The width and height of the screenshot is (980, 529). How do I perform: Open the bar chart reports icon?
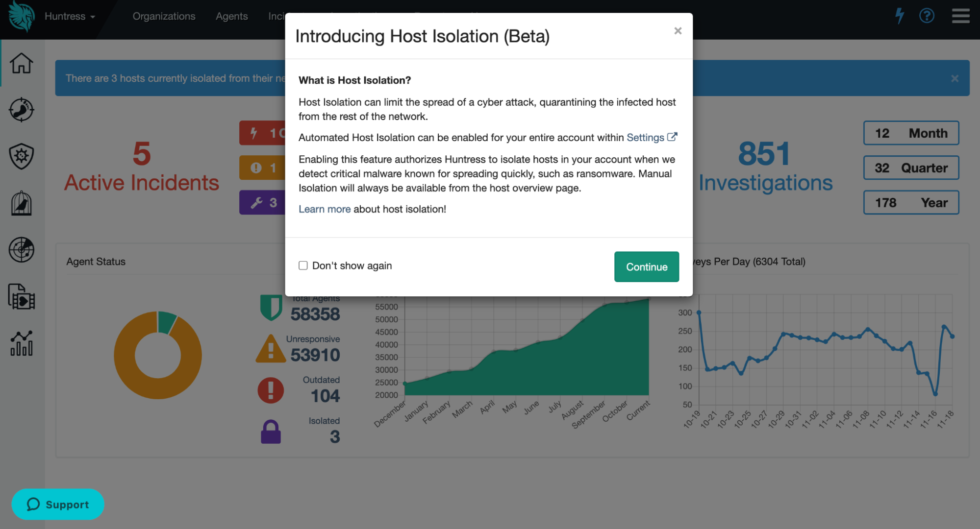click(x=22, y=343)
